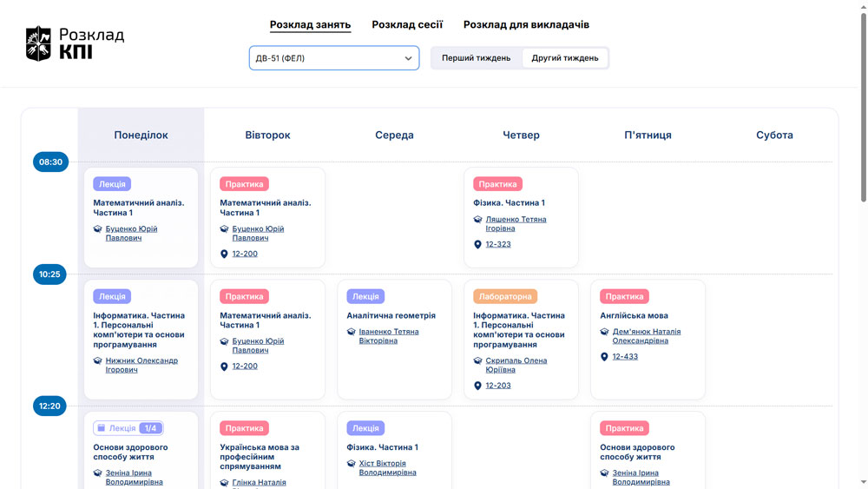Screen dimensions: 868x489
Task: Click calendar icon in the Лекція 1/4 badge
Action: [102, 428]
